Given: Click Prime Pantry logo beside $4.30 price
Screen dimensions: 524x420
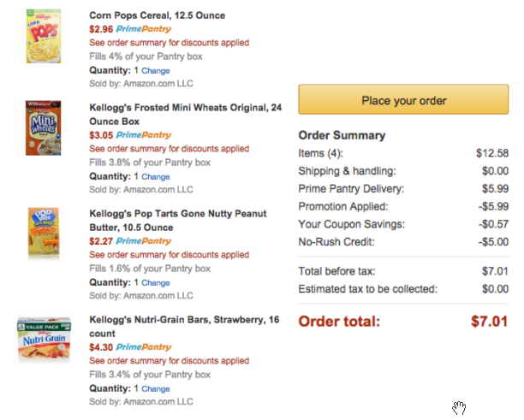Looking at the screenshot, I should pyautogui.click(x=143, y=347).
